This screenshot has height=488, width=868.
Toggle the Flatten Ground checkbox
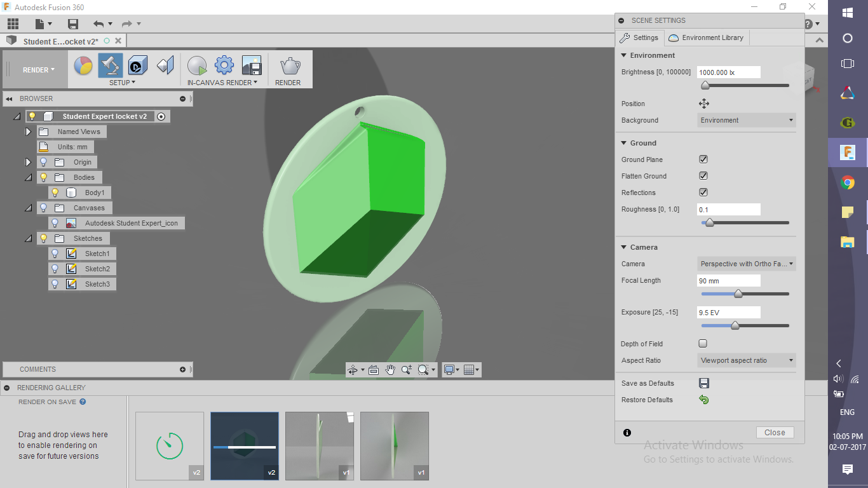pyautogui.click(x=703, y=176)
